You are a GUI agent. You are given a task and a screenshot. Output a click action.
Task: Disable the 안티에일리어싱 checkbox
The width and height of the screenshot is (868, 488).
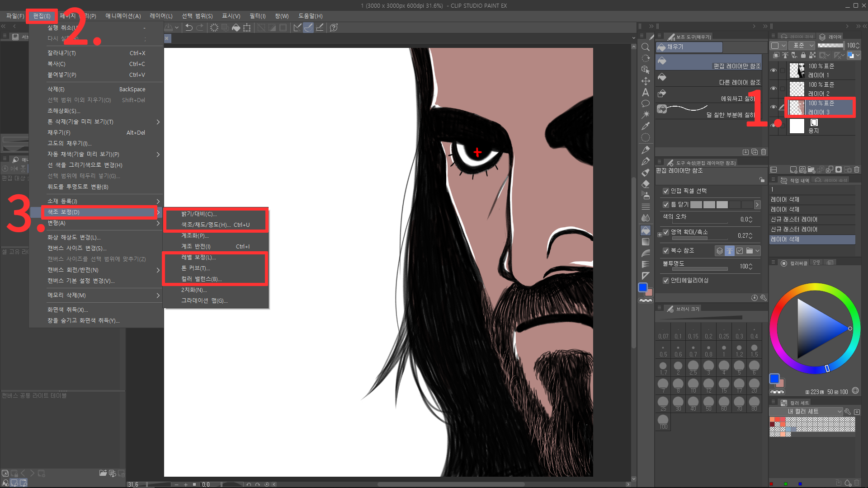[x=665, y=281]
